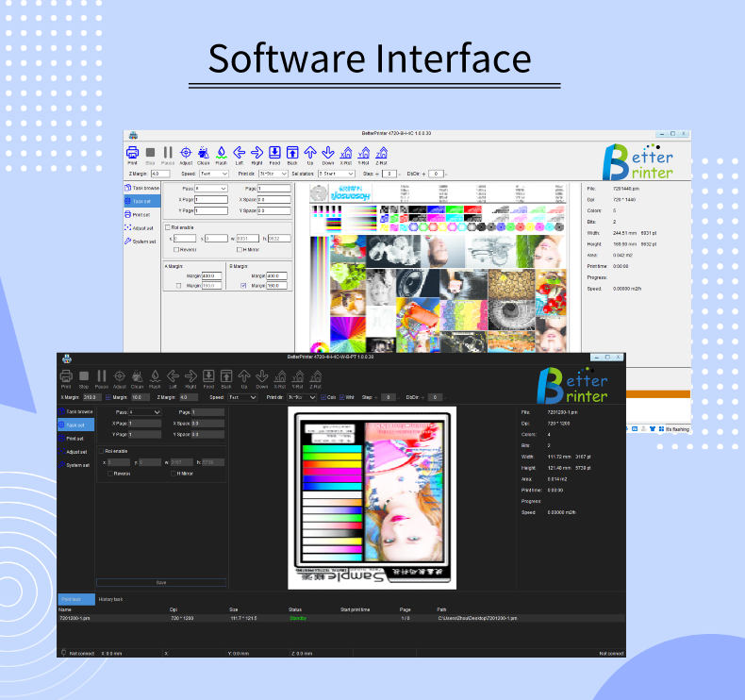The height and width of the screenshot is (700, 745).
Task: Open the Sel station dropdown in the light window
Action: (338, 174)
